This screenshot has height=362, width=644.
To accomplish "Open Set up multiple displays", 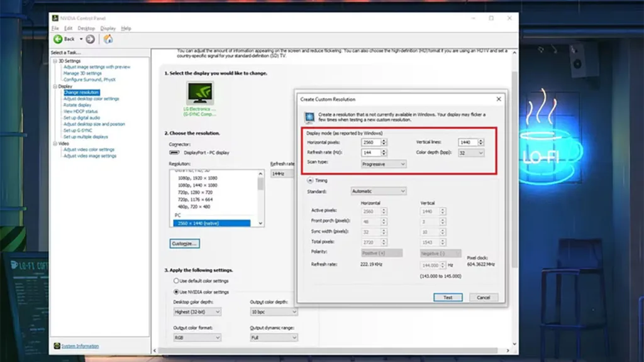I will click(x=86, y=136).
